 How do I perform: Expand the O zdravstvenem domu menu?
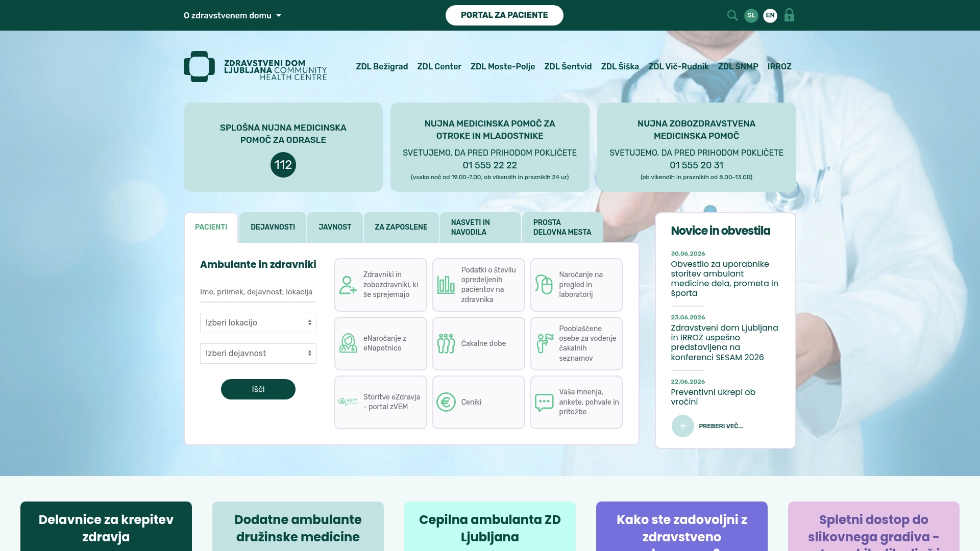[x=232, y=15]
